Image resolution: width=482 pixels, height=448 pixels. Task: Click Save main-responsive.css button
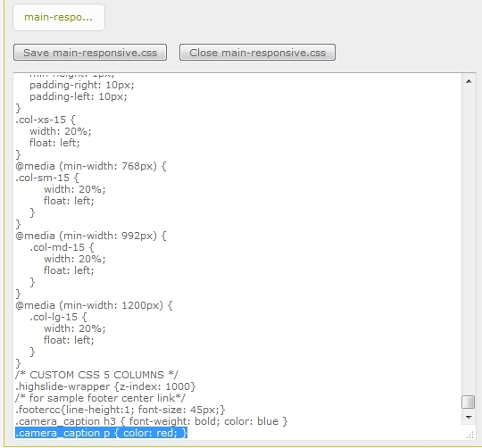(90, 53)
